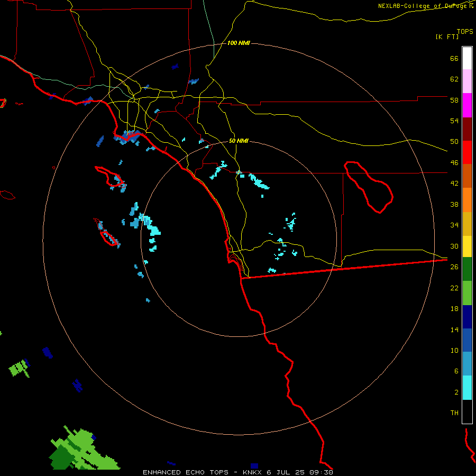Screen dimensions: 476x476
Task: Select the dark orange swatch between 42 and 46
Action: (x=467, y=176)
